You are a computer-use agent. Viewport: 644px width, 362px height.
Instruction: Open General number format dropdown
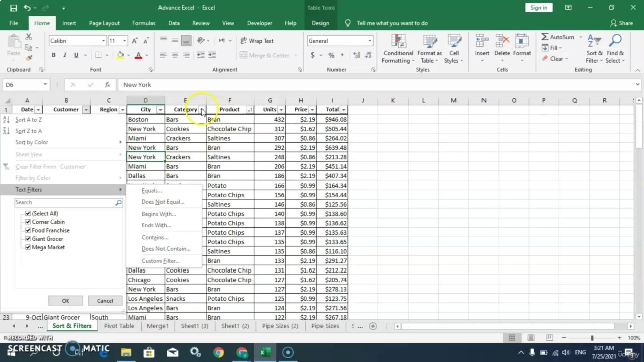click(x=370, y=41)
